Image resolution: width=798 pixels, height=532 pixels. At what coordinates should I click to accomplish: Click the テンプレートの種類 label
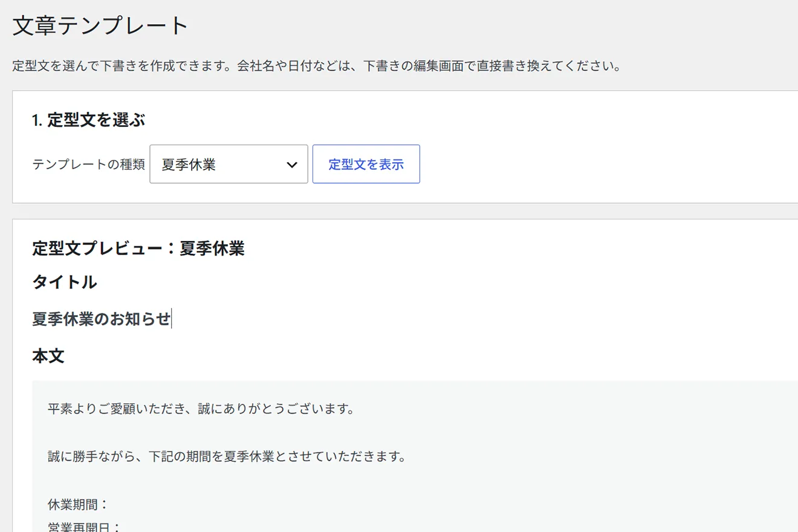(88, 164)
